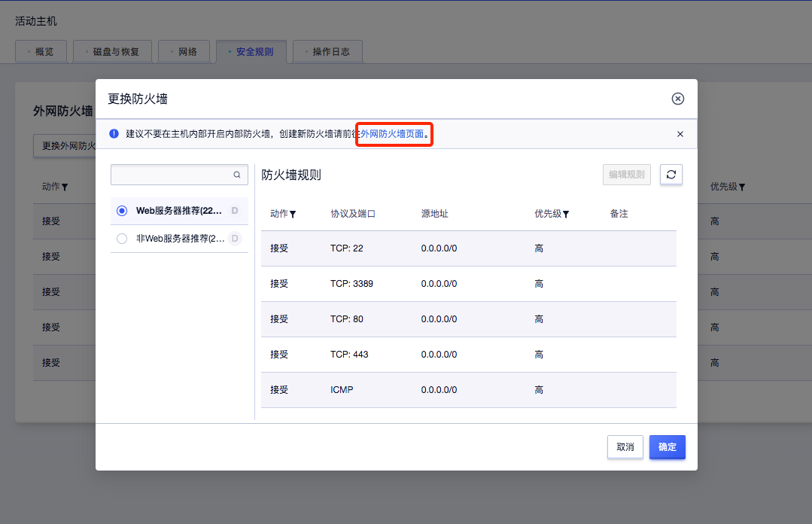Refresh the firewall rules list
The height and width of the screenshot is (524, 812).
click(671, 175)
